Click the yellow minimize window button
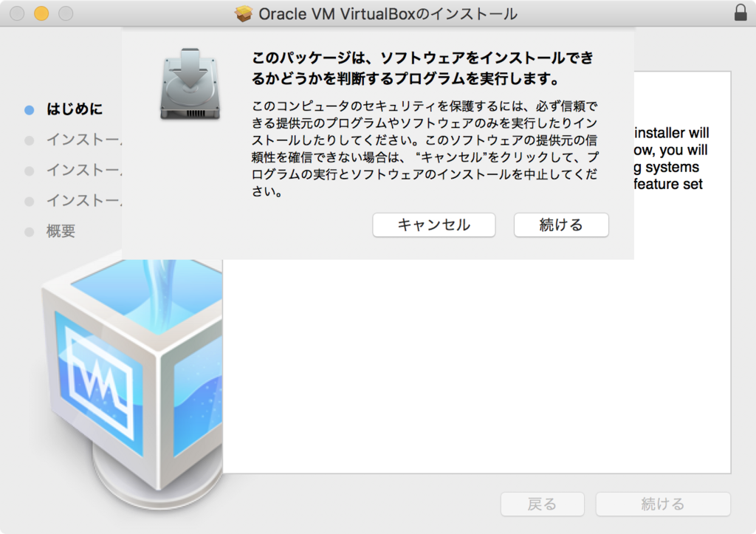This screenshot has width=756, height=534. [x=41, y=13]
